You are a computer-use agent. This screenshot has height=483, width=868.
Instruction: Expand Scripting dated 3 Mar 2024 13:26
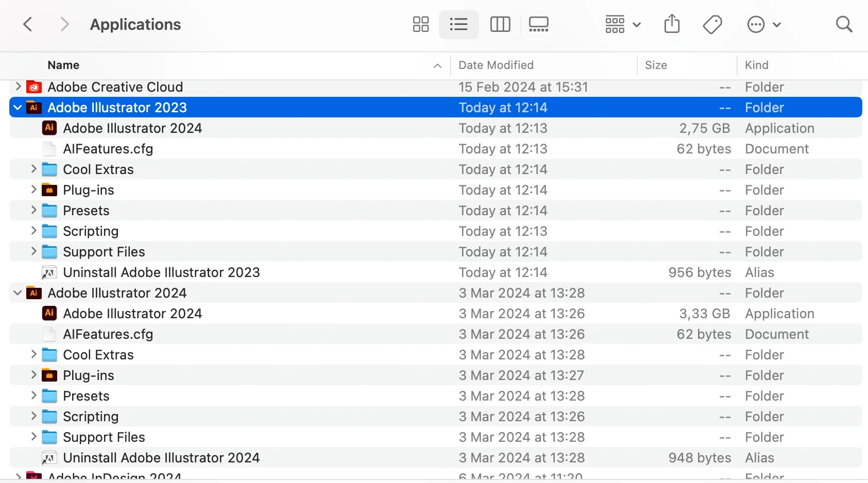(33, 416)
